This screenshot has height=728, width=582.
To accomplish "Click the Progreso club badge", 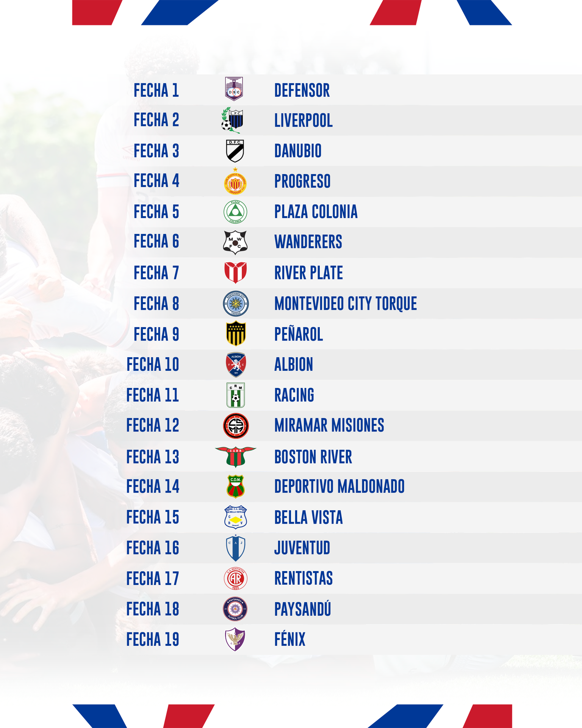I will coord(235,182).
